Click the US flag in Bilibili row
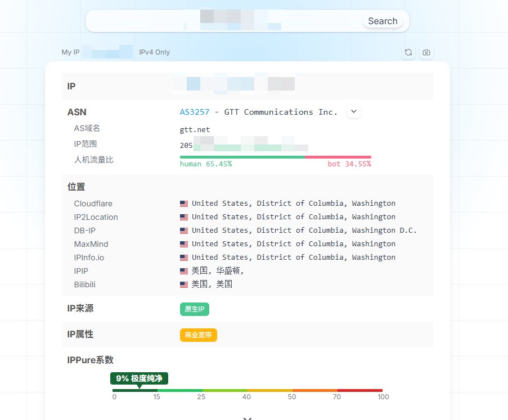508x420 pixels. click(x=184, y=284)
